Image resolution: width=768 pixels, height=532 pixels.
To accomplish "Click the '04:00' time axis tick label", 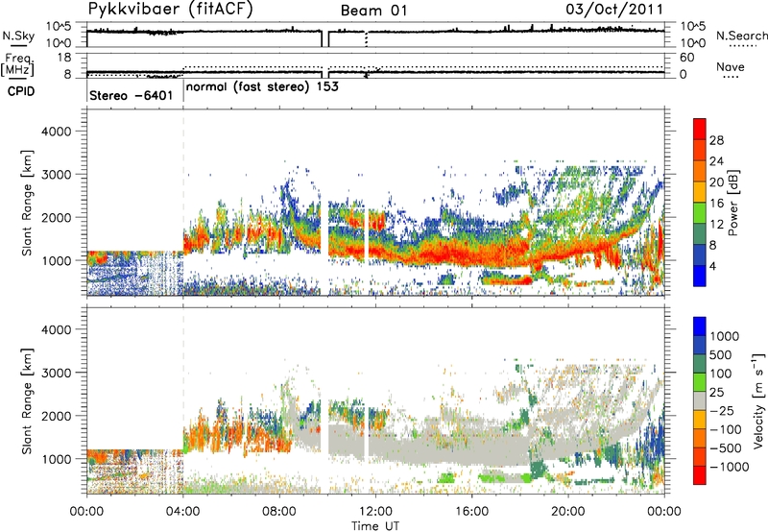I will click(182, 512).
